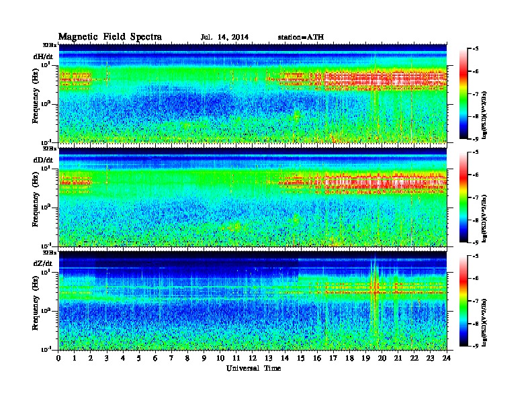
Task: Click the dZ/dt panel color bar
Action: point(463,301)
